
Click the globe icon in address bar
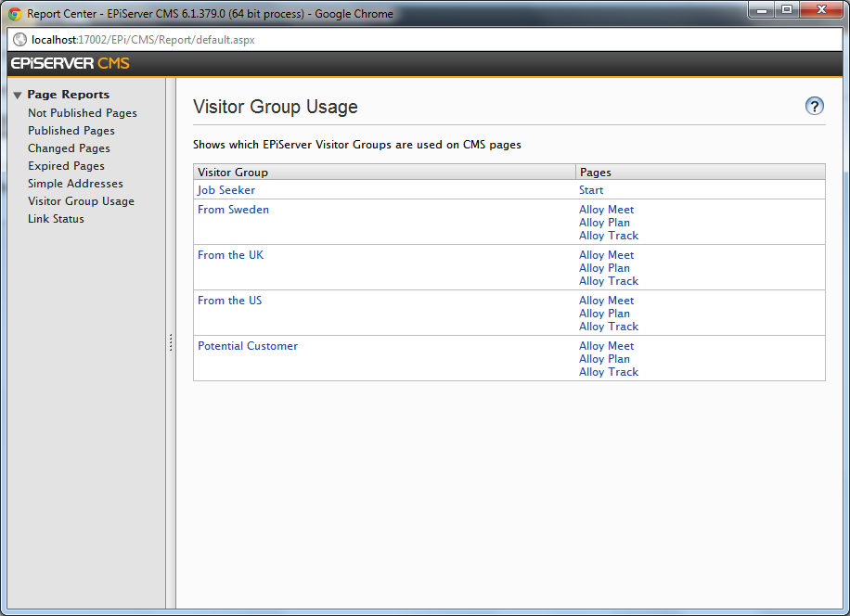(x=19, y=40)
